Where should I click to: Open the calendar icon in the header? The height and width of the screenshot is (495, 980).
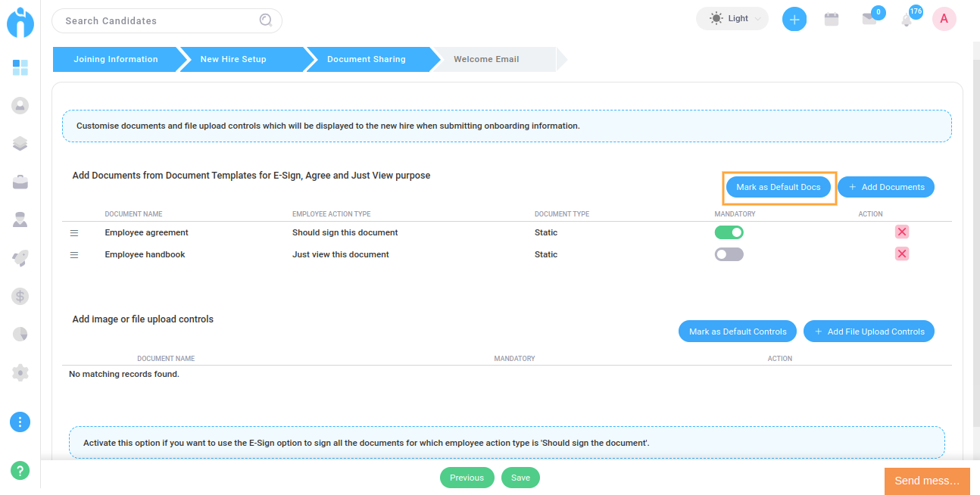[x=832, y=19]
